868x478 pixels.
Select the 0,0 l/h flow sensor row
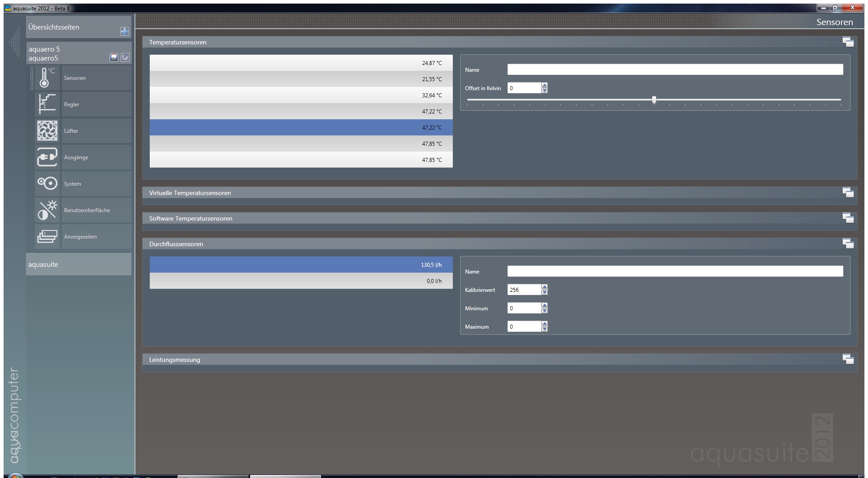pos(301,281)
